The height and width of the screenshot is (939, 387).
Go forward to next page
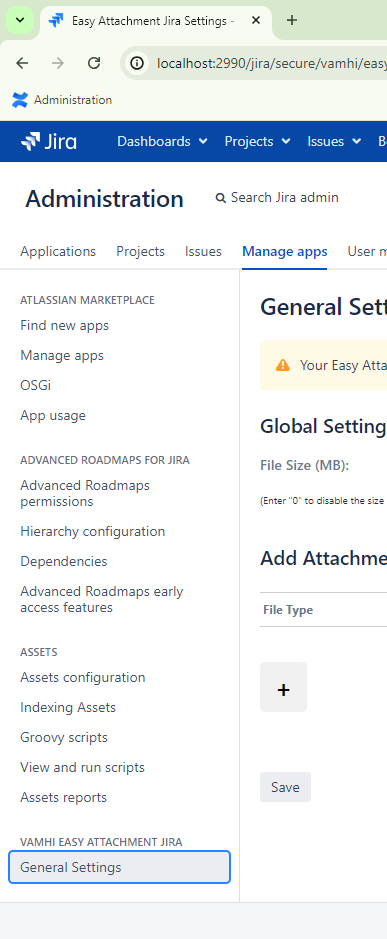[x=58, y=63]
